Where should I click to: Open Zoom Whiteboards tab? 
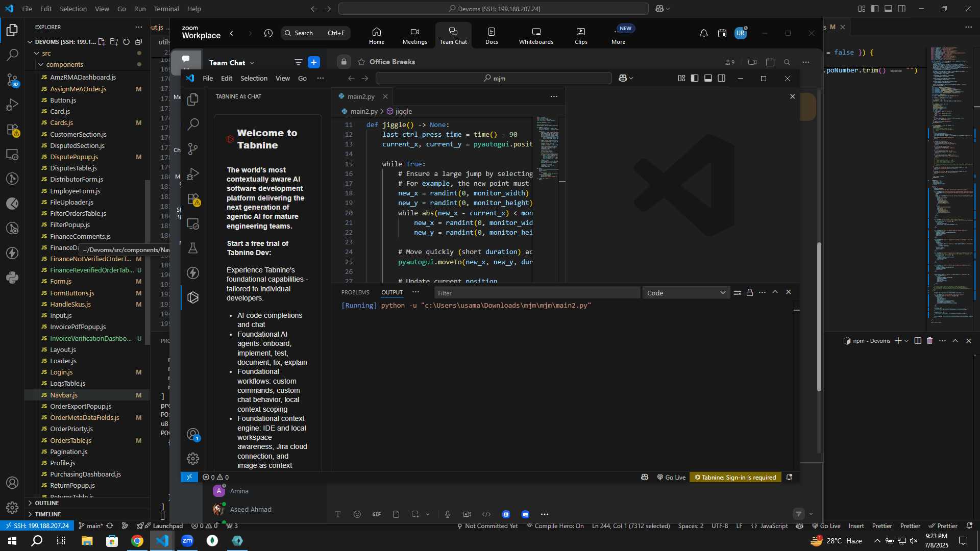tap(536, 36)
